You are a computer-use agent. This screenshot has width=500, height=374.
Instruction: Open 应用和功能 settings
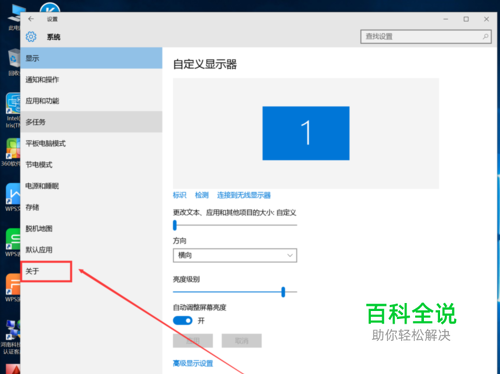91,101
